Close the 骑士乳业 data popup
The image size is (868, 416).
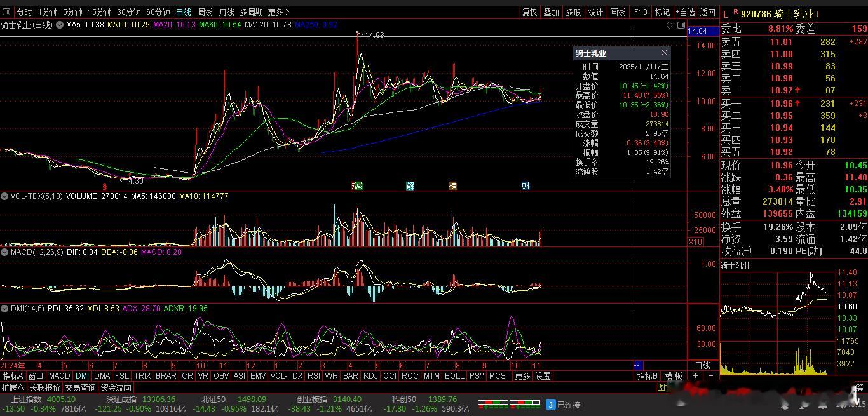665,53
